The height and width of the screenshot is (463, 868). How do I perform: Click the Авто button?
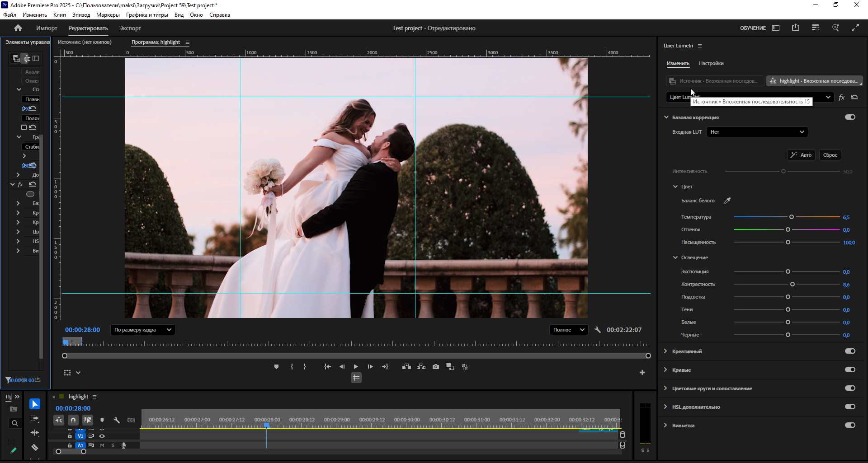(x=801, y=155)
